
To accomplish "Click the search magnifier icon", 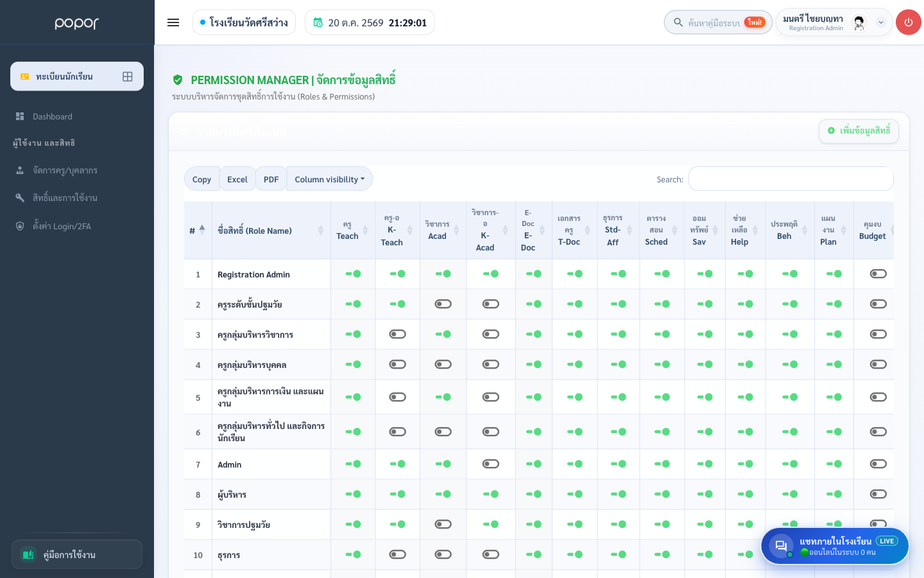I will pyautogui.click(x=678, y=22).
